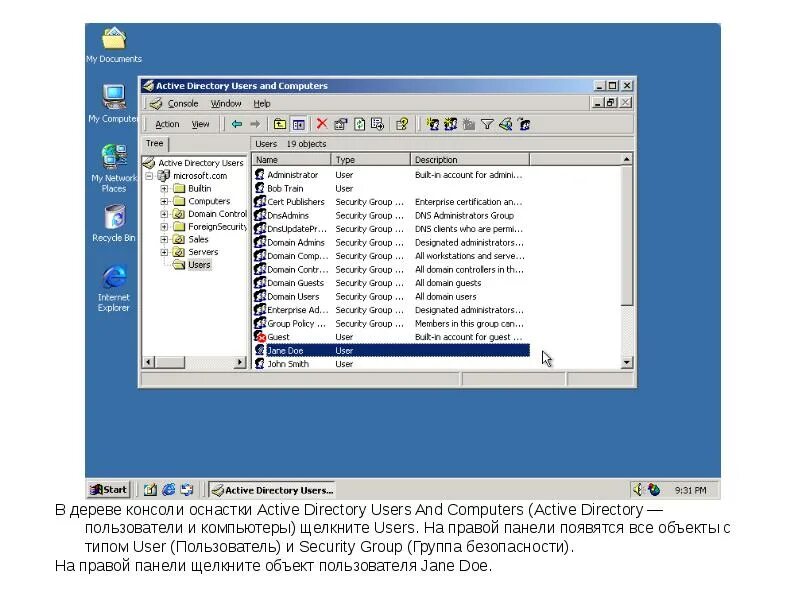Image resolution: width=800 pixels, height=600 pixels.
Task: Click the new organizational unit icon
Action: tap(469, 124)
